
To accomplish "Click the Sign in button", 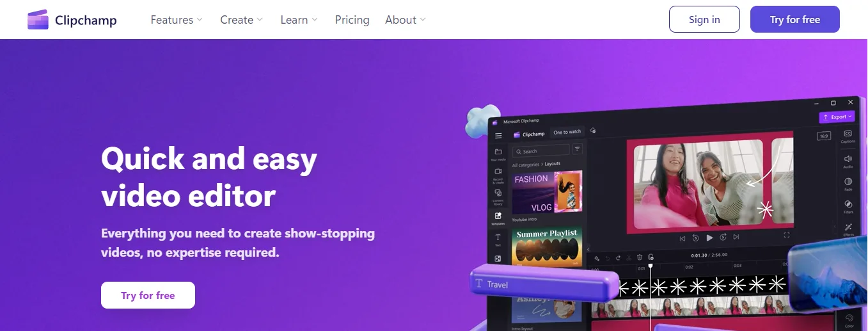I will [704, 19].
